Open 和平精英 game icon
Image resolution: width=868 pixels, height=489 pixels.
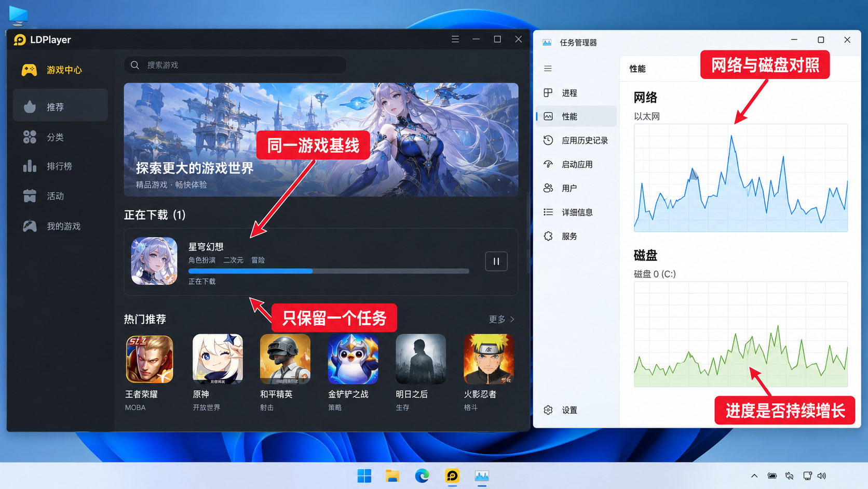tap(285, 359)
